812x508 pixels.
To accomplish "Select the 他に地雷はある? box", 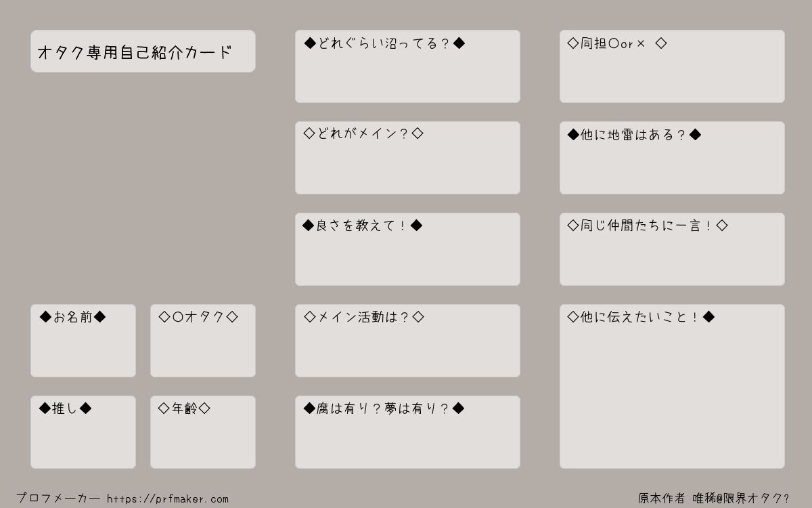I will tap(672, 158).
